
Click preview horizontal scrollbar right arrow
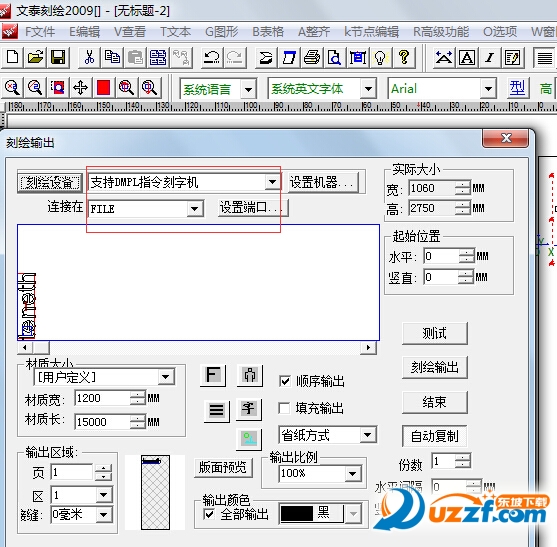pyautogui.click(x=368, y=347)
